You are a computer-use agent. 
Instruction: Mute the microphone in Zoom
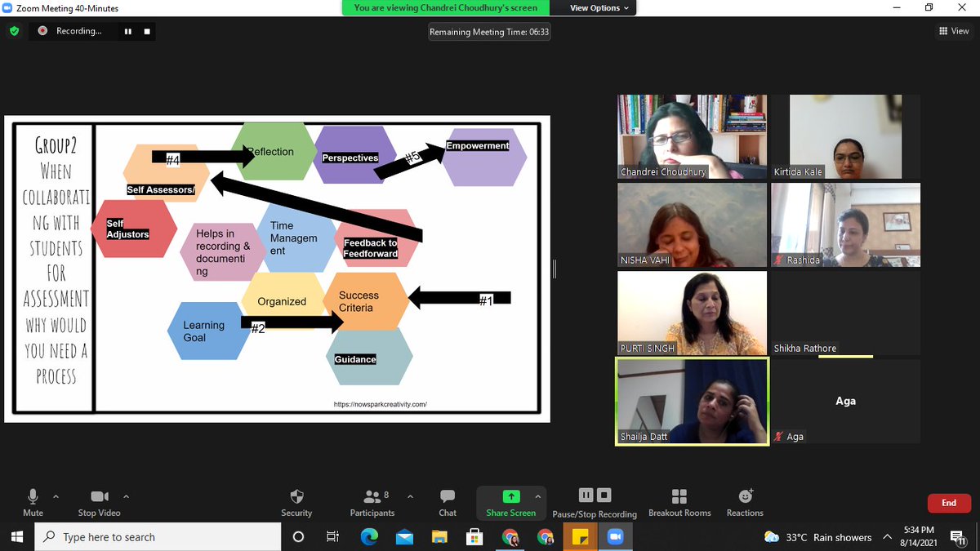[x=33, y=502]
